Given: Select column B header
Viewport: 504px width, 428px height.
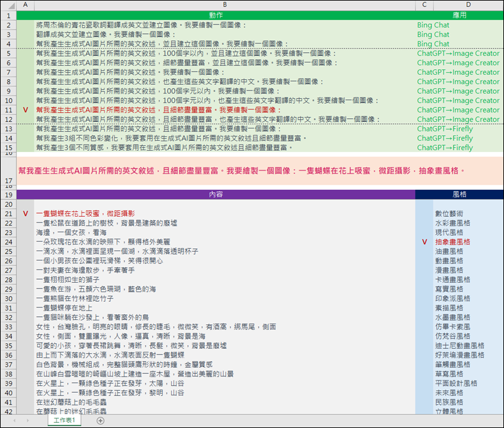Looking at the screenshot, I should pos(225,5).
